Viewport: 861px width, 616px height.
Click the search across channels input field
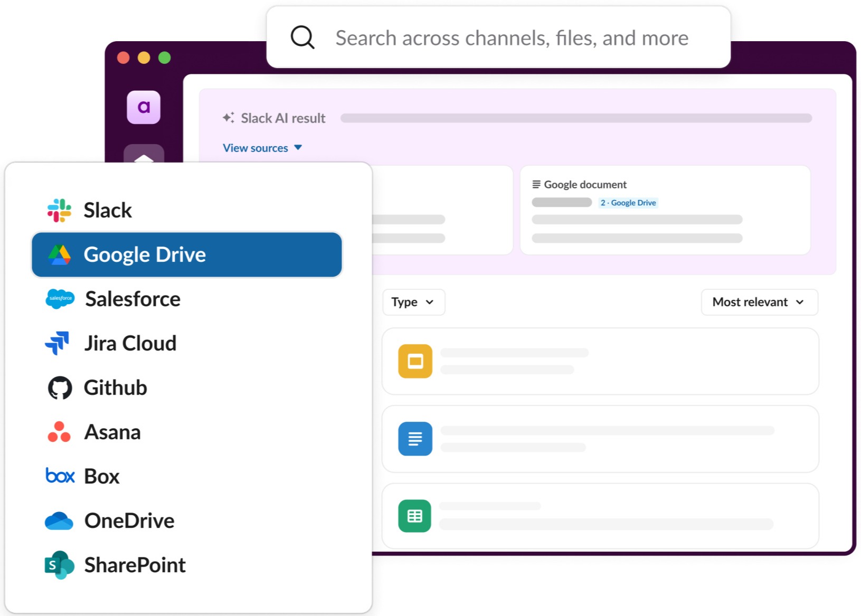point(512,38)
